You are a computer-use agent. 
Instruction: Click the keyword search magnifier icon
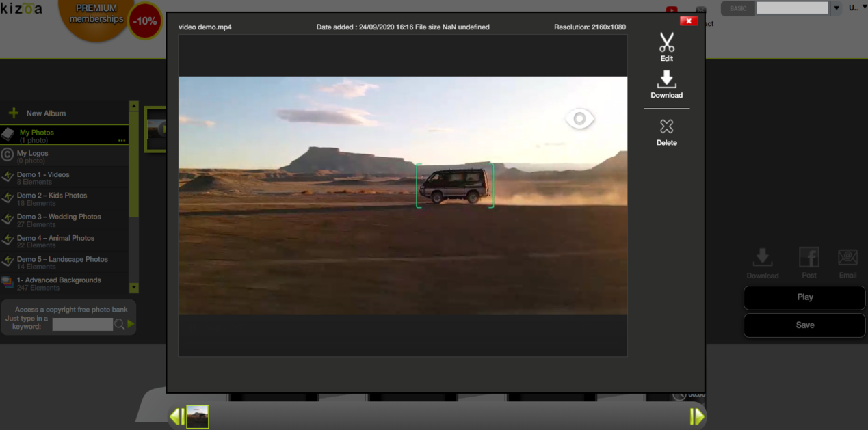coord(119,325)
